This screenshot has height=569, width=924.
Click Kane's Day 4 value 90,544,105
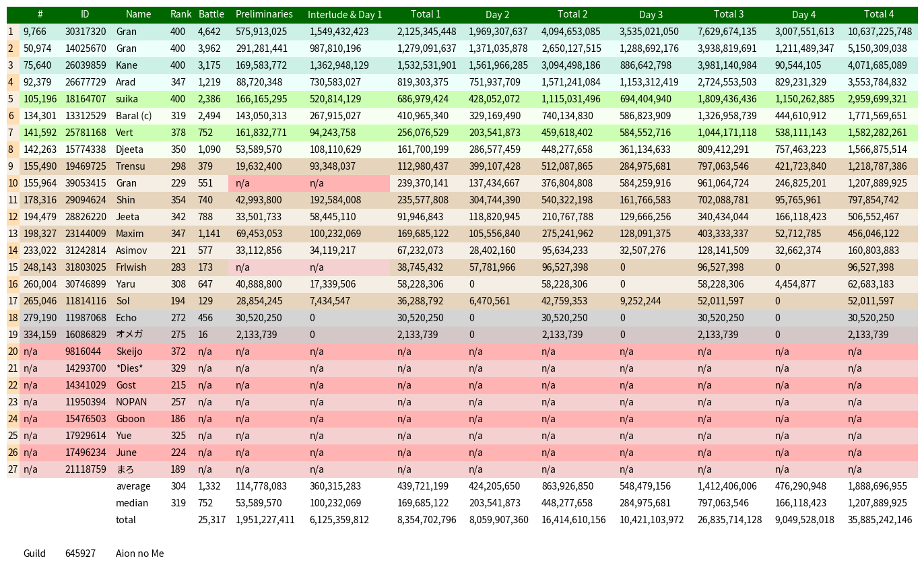[799, 65]
